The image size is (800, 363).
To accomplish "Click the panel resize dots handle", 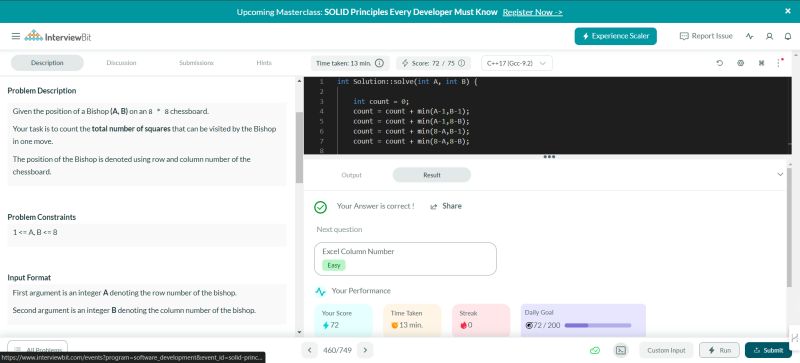I will click(549, 157).
